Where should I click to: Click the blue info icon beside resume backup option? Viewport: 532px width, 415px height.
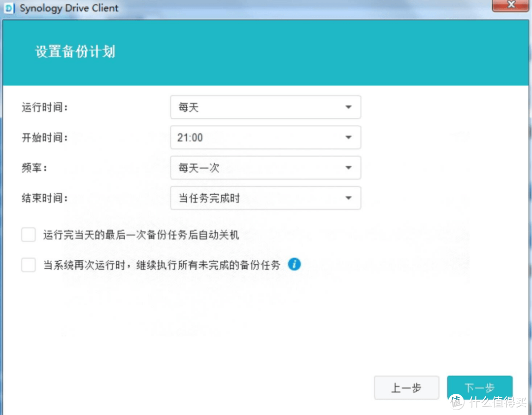tap(294, 265)
